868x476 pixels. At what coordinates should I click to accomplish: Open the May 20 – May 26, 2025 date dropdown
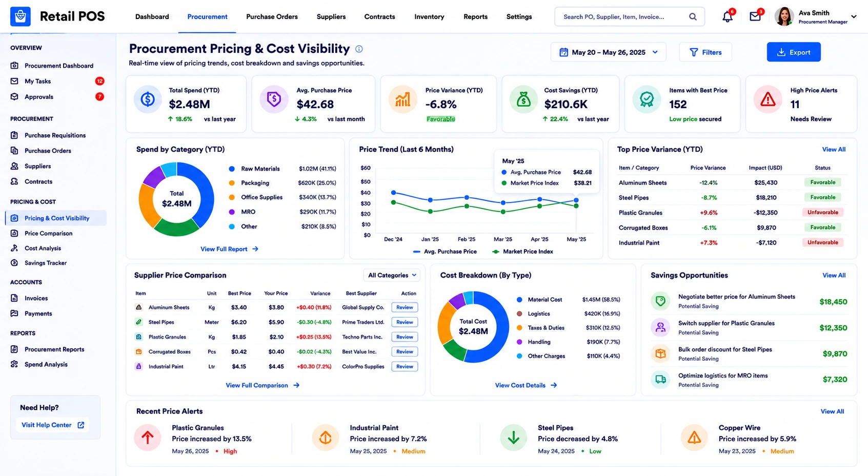(609, 52)
